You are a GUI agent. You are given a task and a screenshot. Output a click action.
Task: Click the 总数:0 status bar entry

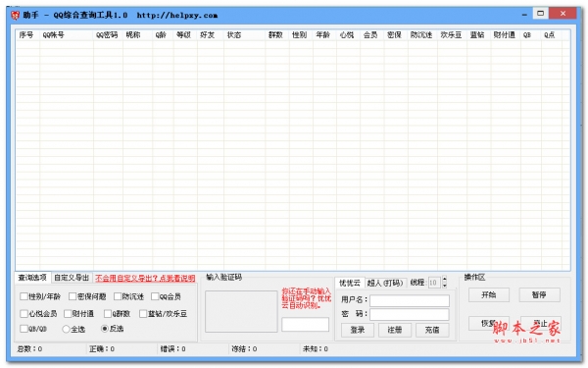coord(29,348)
